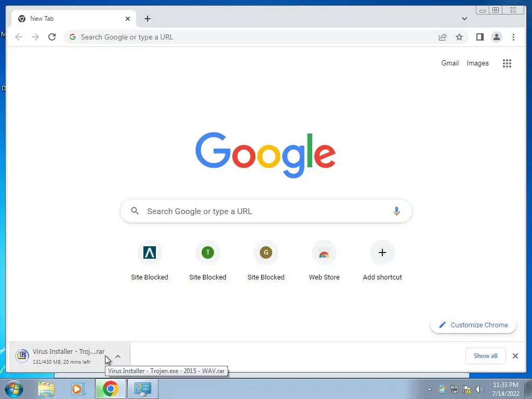Open the Control Panel taskbar item
Screen dimensions: 532x399
[143, 389]
